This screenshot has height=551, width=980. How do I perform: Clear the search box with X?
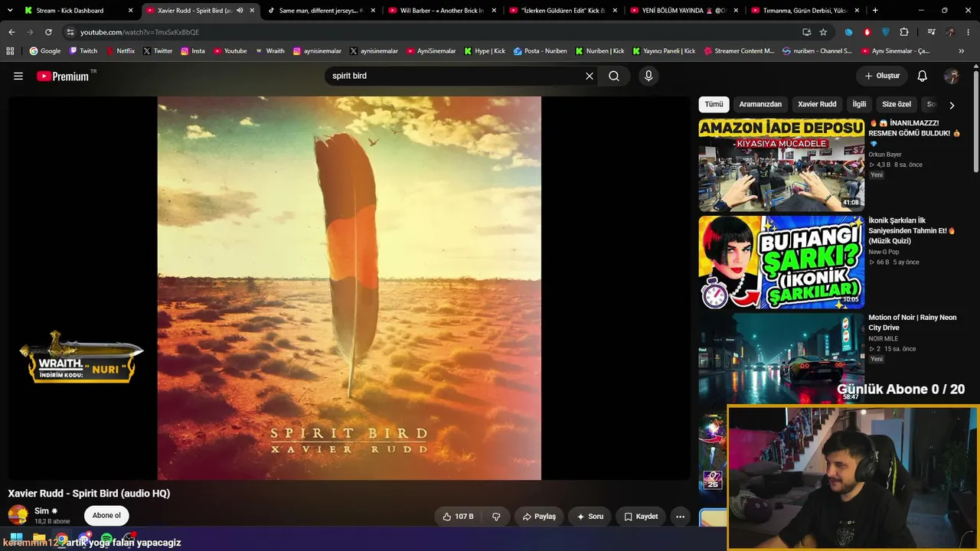[x=590, y=76]
